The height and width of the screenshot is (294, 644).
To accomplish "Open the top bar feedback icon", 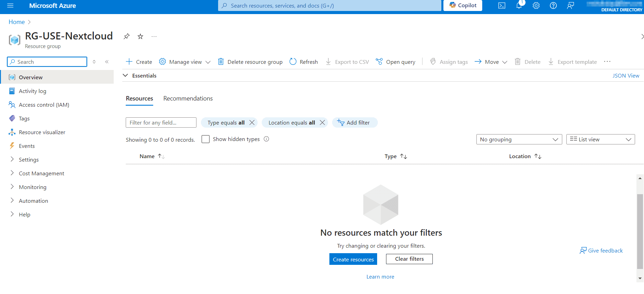I will coord(570,5).
